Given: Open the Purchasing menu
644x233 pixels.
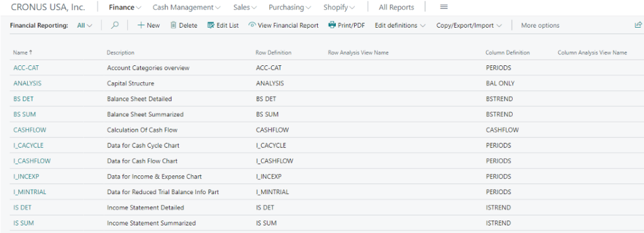Looking at the screenshot, I should pyautogui.click(x=290, y=7).
